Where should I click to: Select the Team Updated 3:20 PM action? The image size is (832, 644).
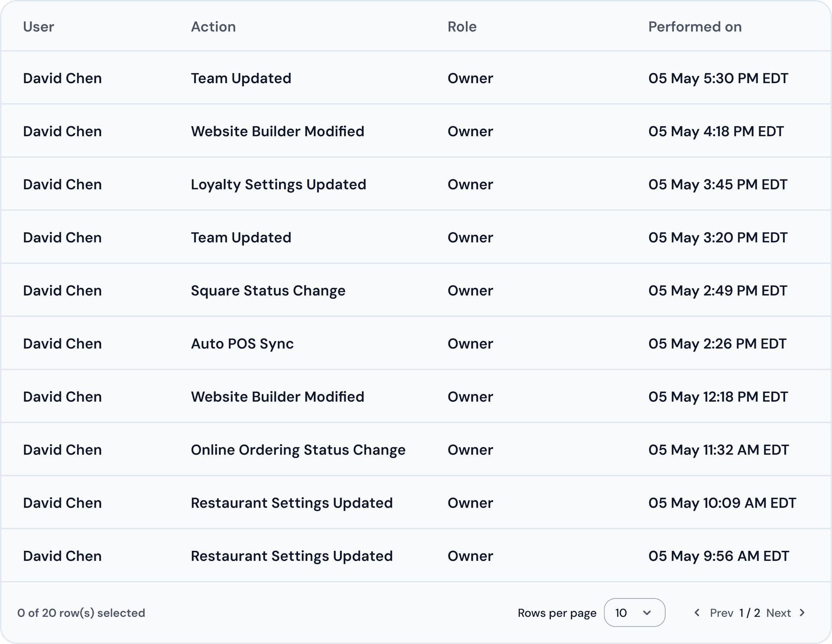[x=241, y=237]
